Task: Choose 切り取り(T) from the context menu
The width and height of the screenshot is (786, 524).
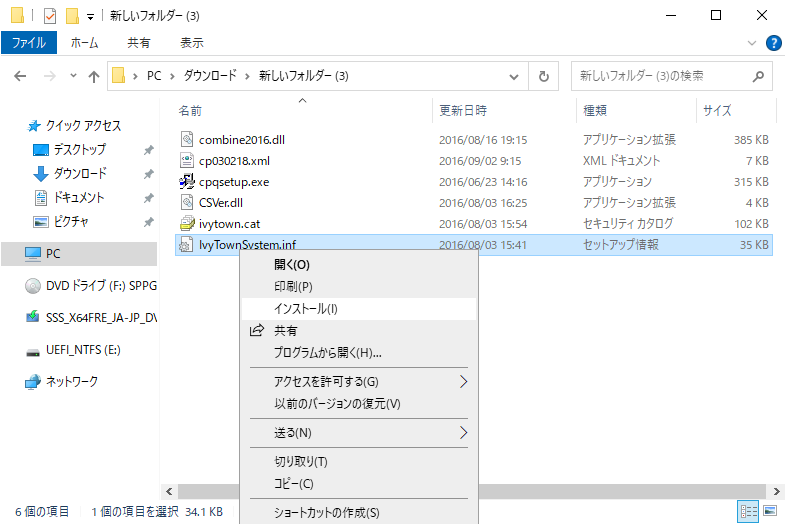Action: point(359,462)
